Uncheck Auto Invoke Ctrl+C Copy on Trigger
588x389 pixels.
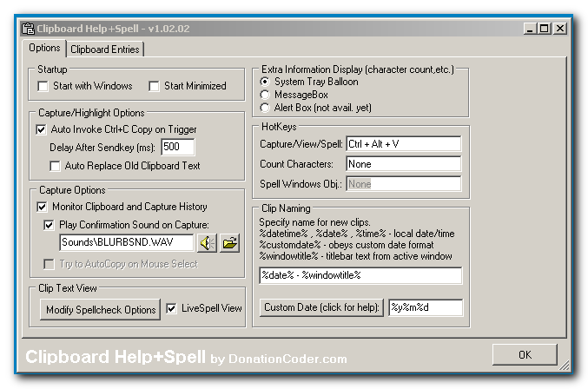[x=41, y=129]
